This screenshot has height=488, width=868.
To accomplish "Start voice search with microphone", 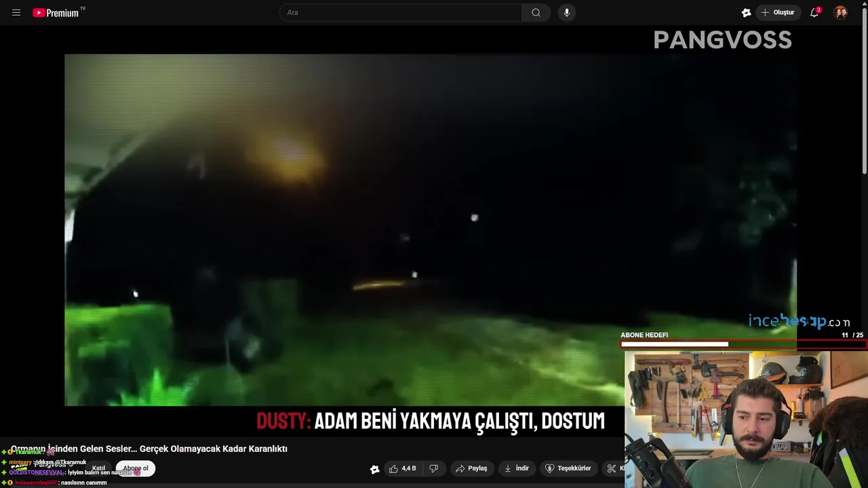I will pos(567,12).
